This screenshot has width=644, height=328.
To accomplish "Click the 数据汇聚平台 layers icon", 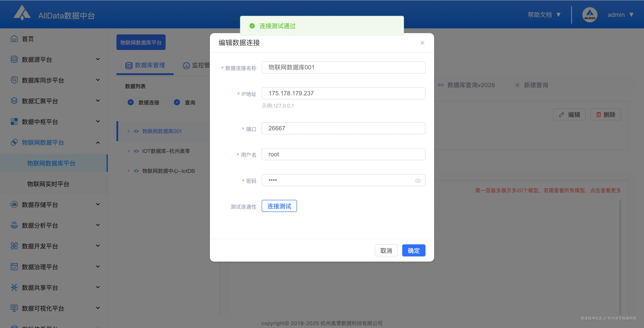I will (x=14, y=101).
